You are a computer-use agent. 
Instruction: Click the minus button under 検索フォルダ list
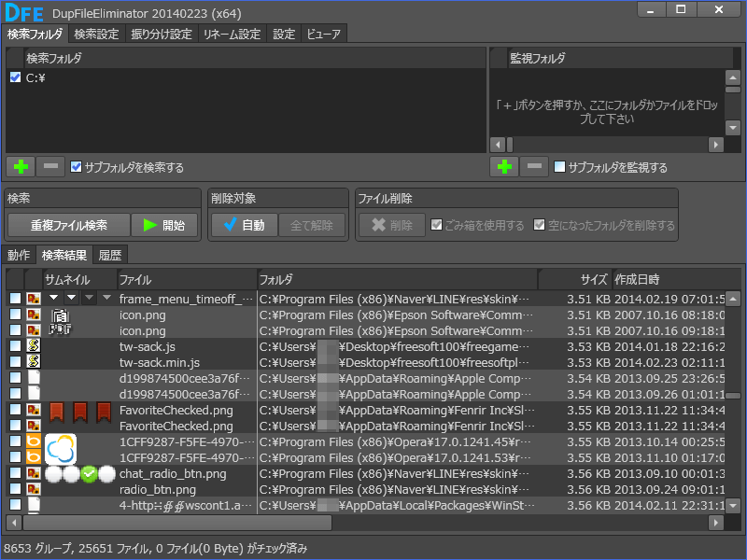(50, 167)
